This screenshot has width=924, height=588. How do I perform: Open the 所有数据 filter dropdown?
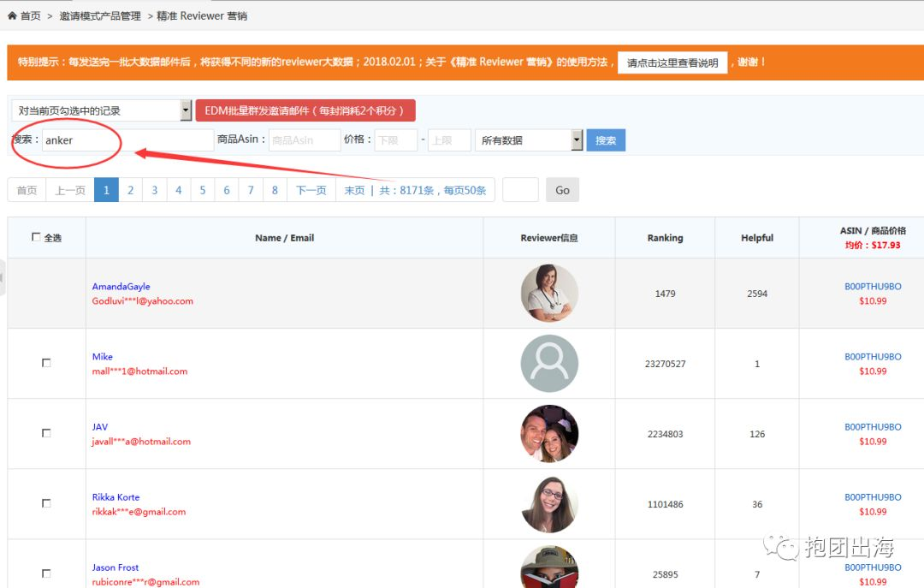(529, 140)
